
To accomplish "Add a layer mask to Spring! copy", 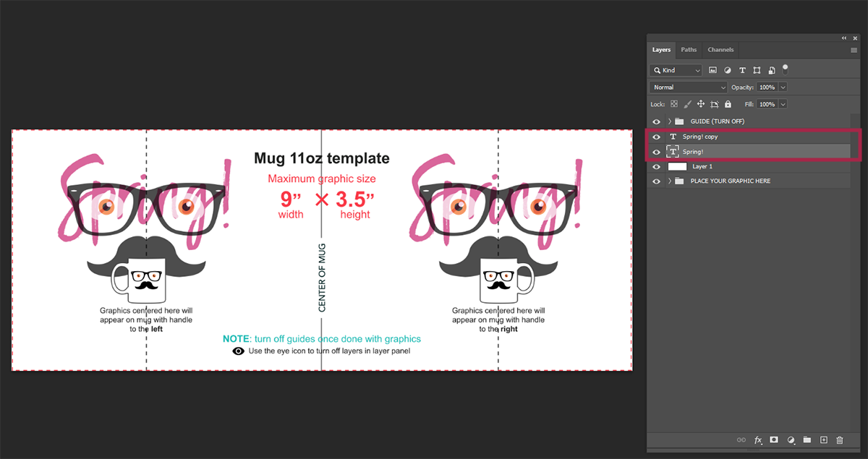I will pos(774,439).
